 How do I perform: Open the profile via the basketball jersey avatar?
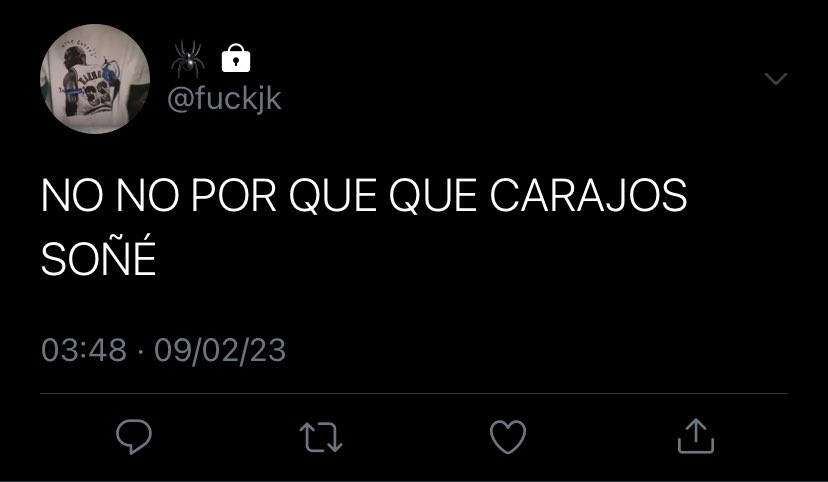click(x=95, y=79)
